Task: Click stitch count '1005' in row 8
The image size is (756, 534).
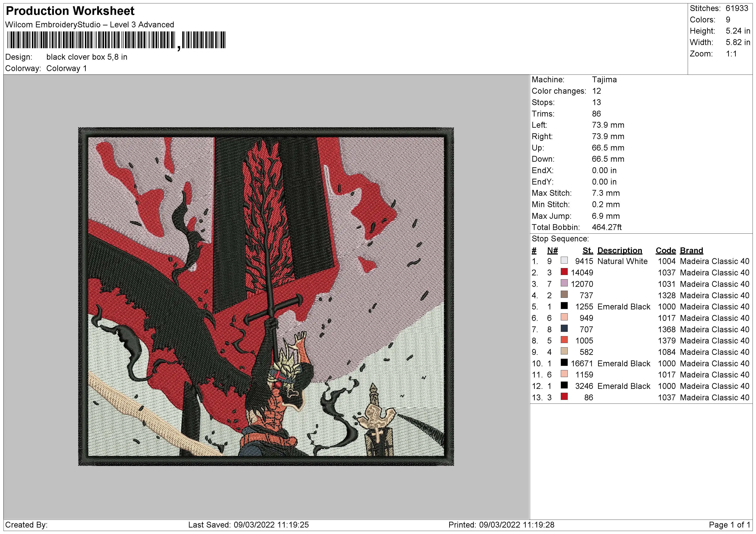Action: [584, 341]
